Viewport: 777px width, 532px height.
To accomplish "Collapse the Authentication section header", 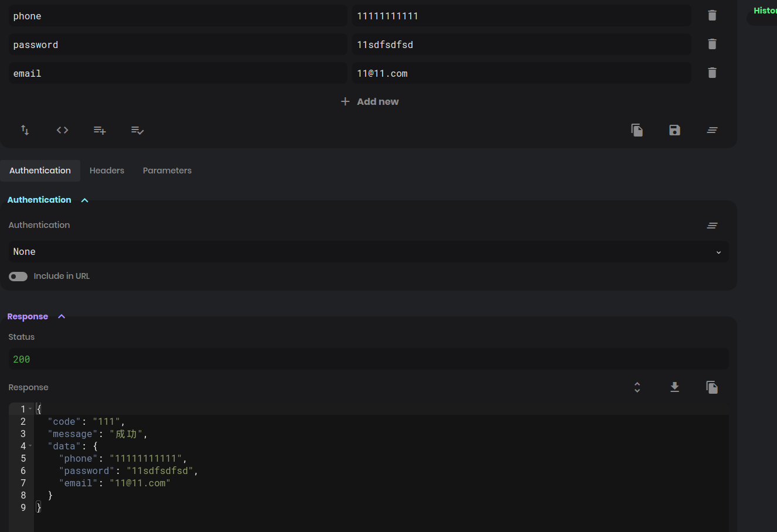I will [x=47, y=200].
